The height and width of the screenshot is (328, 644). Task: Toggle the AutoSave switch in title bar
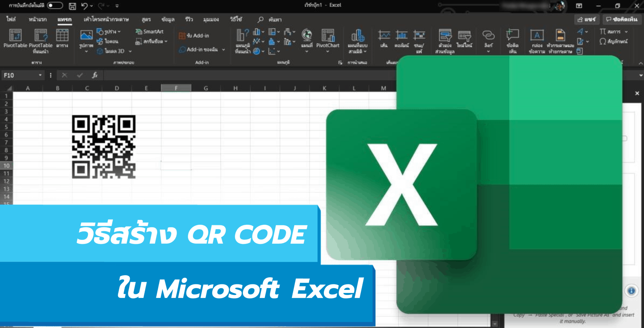(55, 5)
